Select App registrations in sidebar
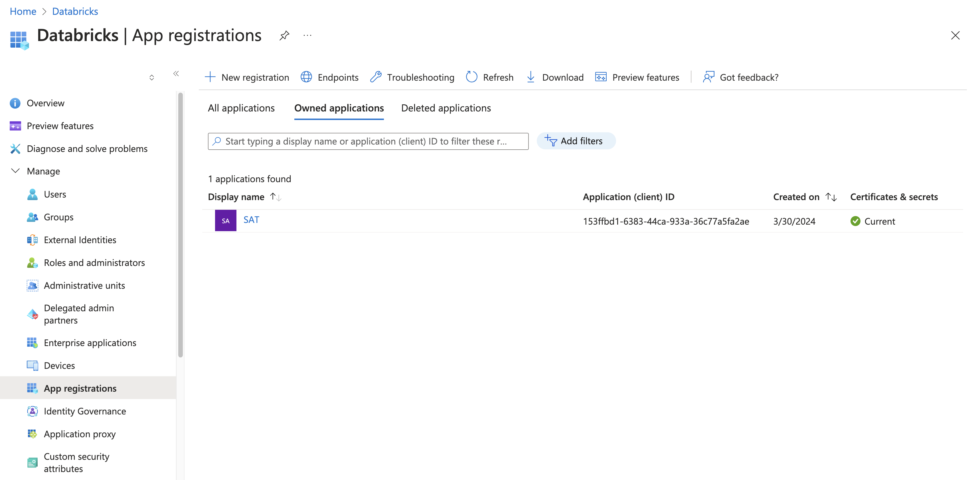Viewport: 980px width, 480px height. (x=88, y=389)
